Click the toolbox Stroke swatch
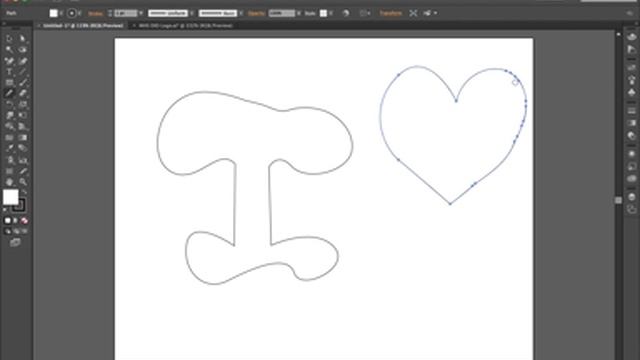Viewport: 640px width, 360px height. pos(19,205)
